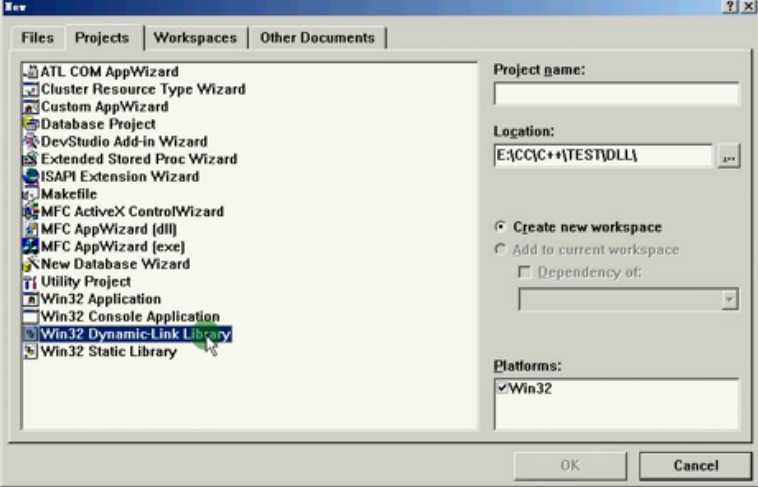Click the Win32 Console Application icon
Screen dimensions: 758x487
tap(30, 317)
